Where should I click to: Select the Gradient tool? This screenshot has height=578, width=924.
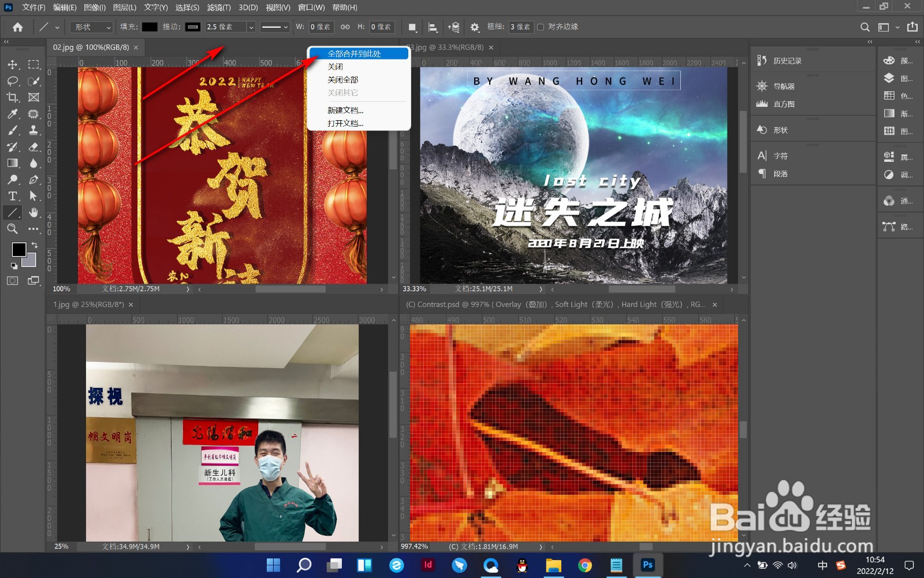click(x=13, y=163)
